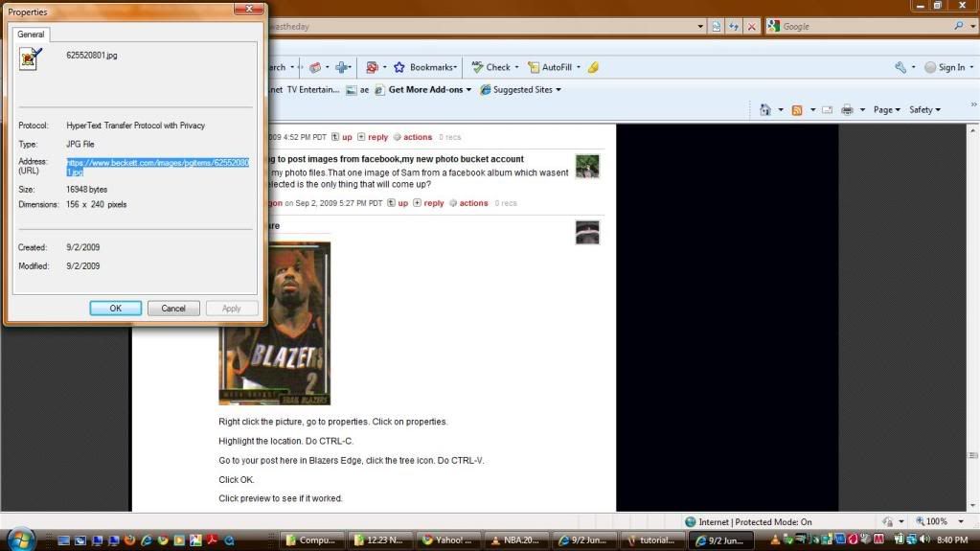Screen dimensions: 980x551
Task: Close the Properties dialog with X
Action: click(x=249, y=8)
